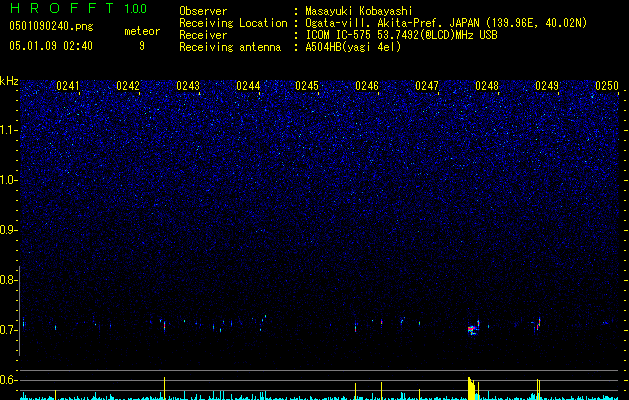Click the 1.1 kHz axis label
The width and height of the screenshot is (629, 400).
click(7, 130)
